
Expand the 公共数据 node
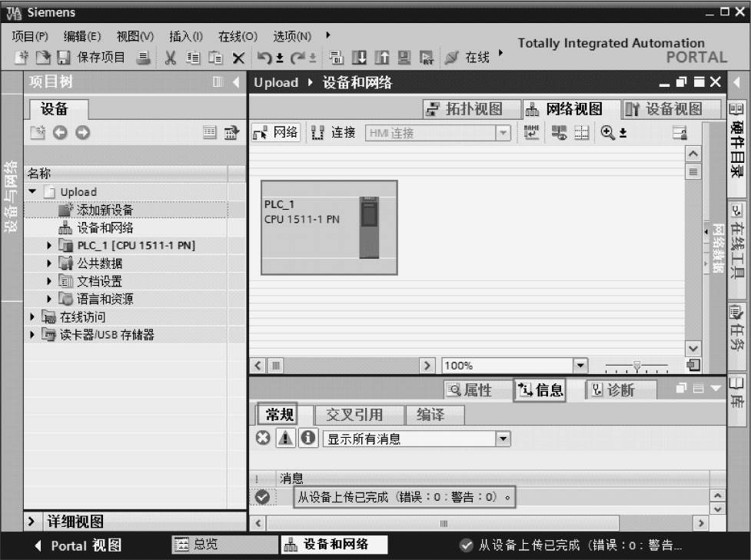point(49,263)
